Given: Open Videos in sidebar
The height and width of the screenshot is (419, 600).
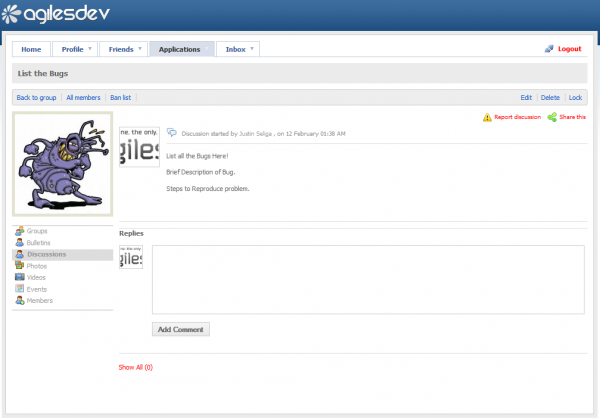Looking at the screenshot, I should click(36, 277).
